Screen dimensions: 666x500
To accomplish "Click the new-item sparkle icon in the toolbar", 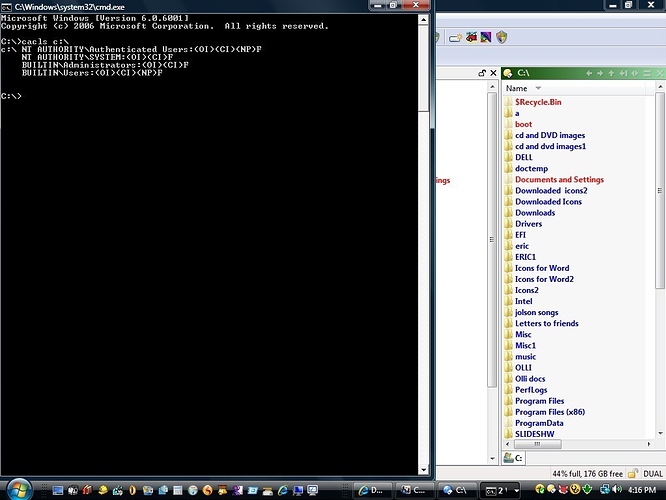I will [455, 38].
